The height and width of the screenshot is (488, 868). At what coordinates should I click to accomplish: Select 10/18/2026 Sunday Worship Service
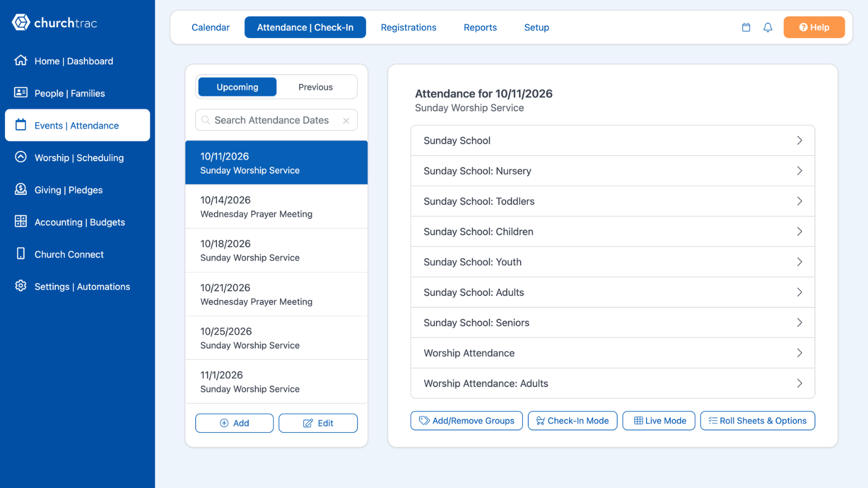pos(277,251)
